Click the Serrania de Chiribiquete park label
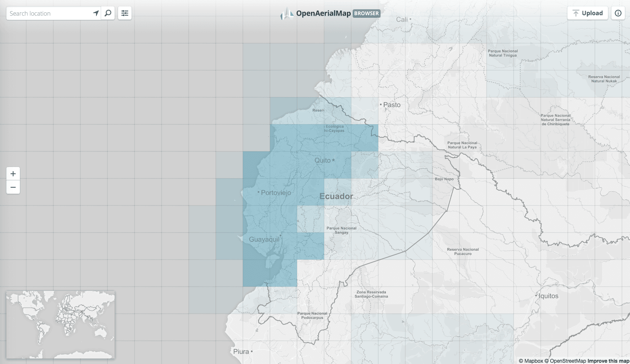This screenshot has height=364, width=630. [x=556, y=120]
